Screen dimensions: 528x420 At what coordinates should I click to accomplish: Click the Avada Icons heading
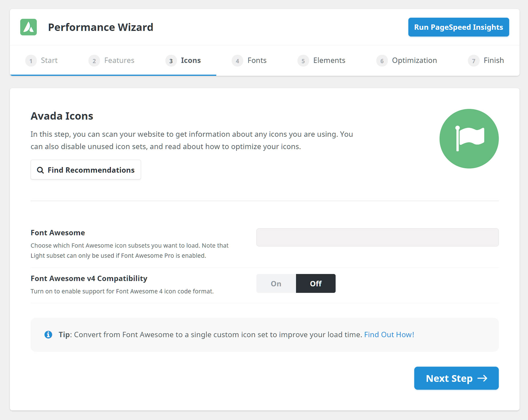pos(62,116)
